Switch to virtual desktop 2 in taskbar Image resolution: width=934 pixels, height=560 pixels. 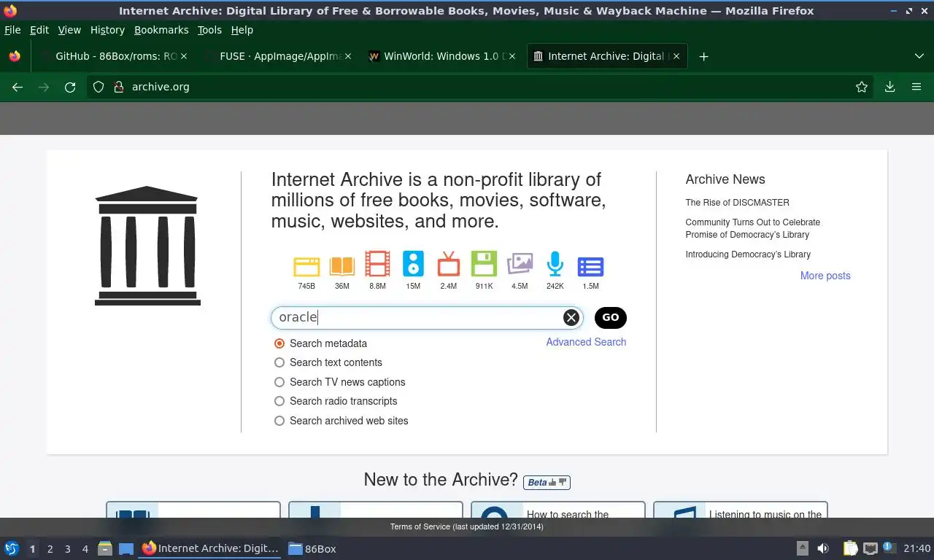50,549
